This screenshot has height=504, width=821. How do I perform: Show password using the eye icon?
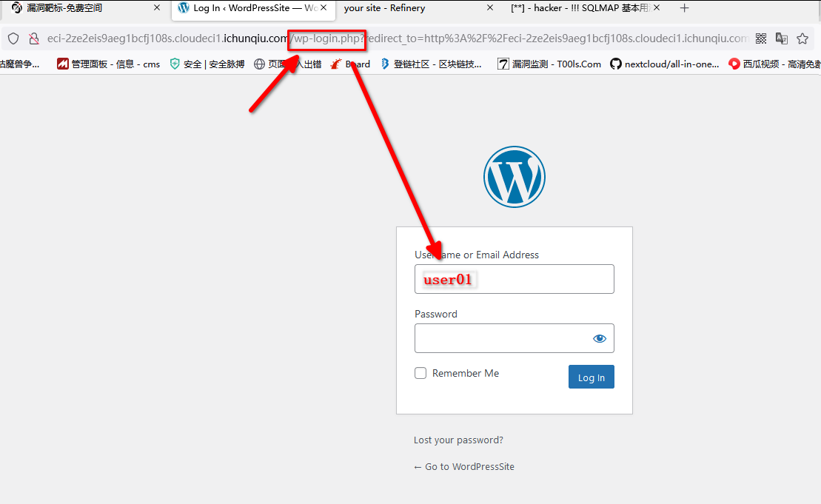point(599,338)
